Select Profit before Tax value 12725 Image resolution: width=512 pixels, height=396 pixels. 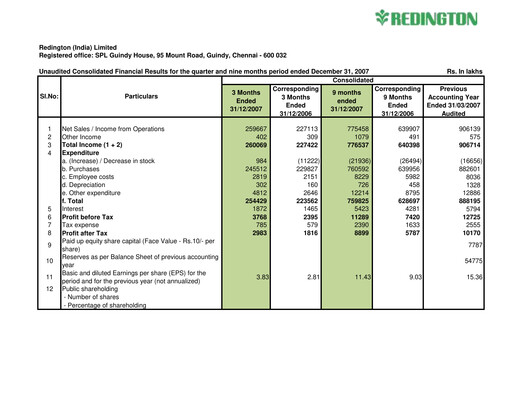(x=471, y=217)
